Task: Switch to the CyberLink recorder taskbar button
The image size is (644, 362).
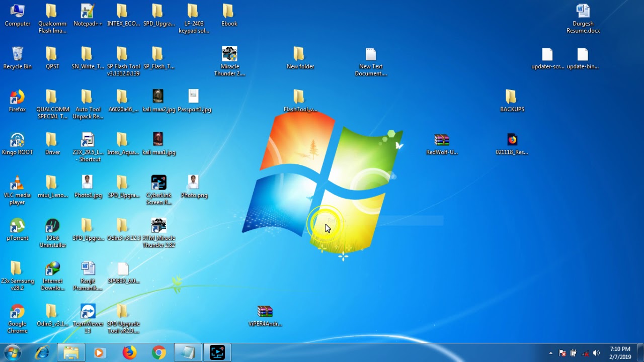Action: (217, 353)
